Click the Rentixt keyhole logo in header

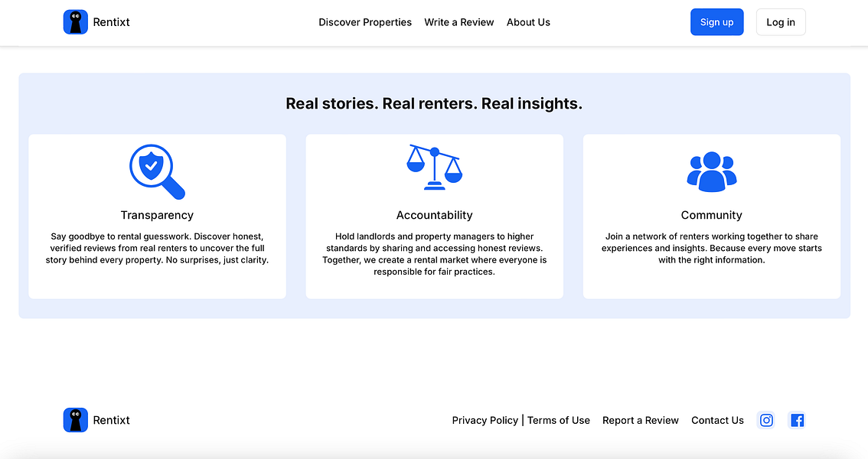point(75,22)
